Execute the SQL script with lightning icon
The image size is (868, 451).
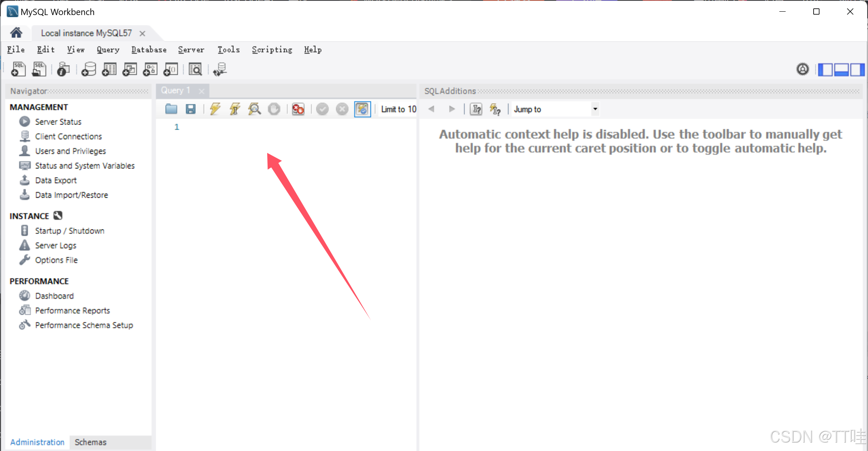point(215,109)
